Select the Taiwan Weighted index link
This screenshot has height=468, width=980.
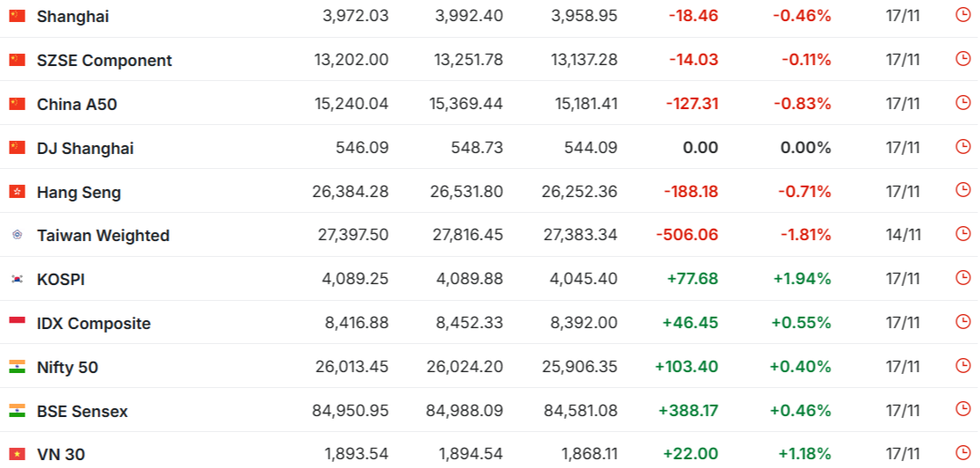pos(103,236)
